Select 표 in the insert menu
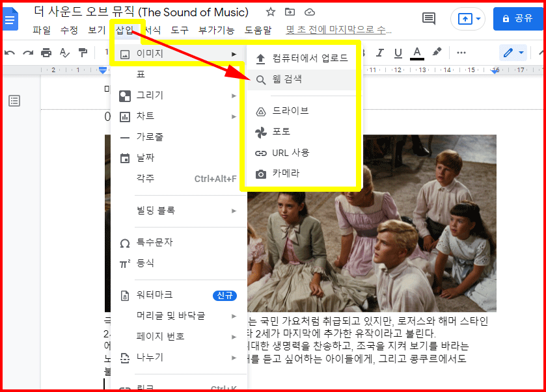 [x=178, y=74]
